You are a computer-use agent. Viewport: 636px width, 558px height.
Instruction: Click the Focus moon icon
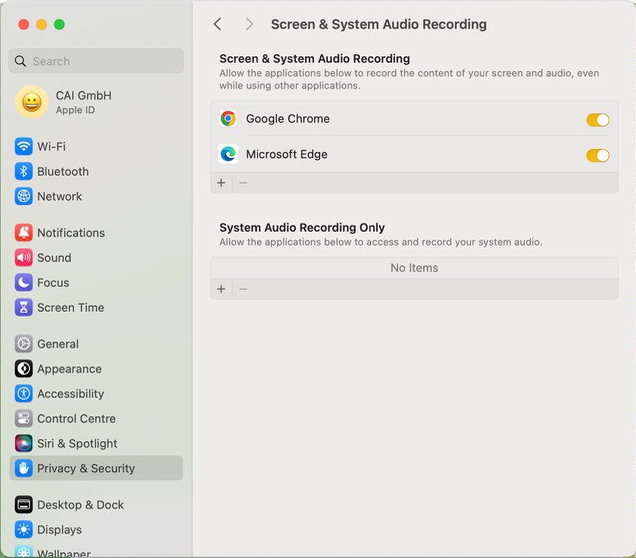point(24,283)
